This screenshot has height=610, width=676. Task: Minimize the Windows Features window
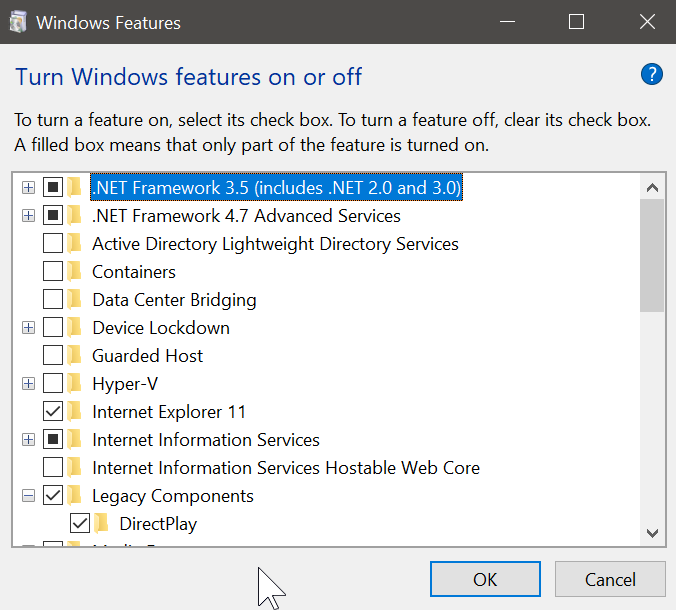[x=507, y=22]
